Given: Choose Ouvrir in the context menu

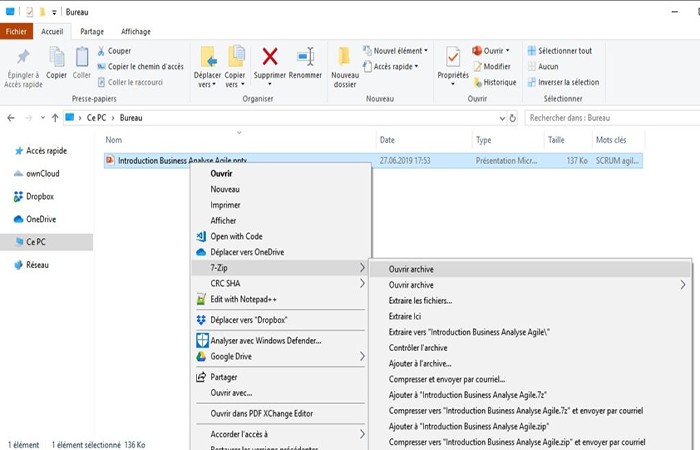Looking at the screenshot, I should pos(280,173).
